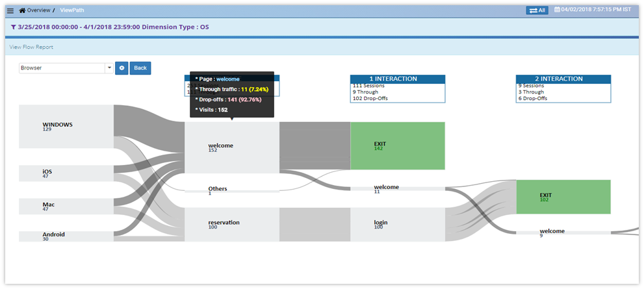Click the home icon beside Overview
The width and height of the screenshot is (644, 289).
(x=23, y=10)
